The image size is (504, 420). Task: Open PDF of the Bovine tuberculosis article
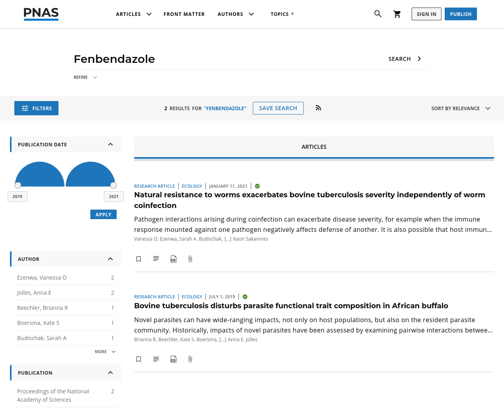tap(174, 359)
